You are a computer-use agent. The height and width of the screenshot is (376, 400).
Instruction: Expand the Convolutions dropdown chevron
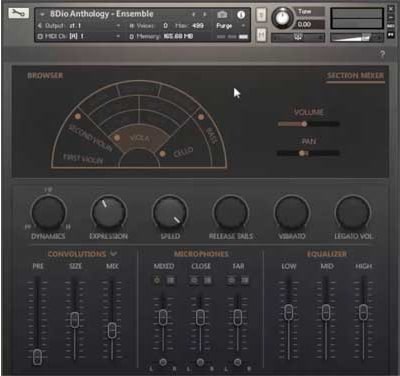(113, 254)
